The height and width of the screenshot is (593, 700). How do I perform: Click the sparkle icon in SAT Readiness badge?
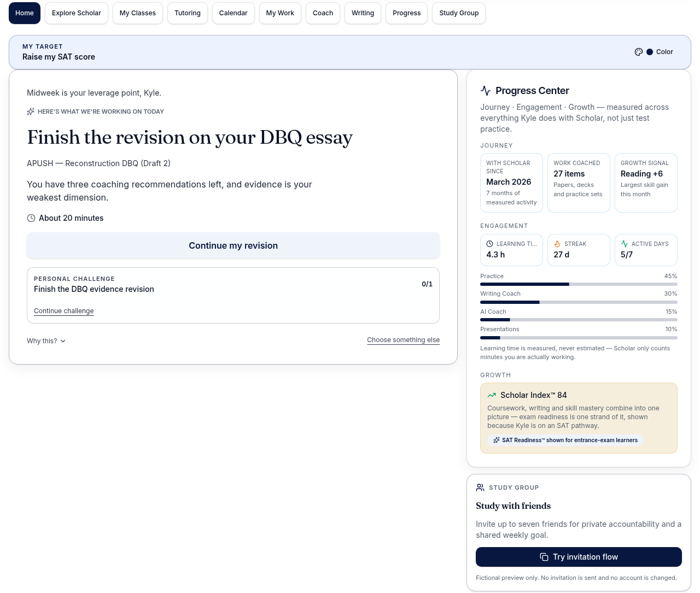click(497, 440)
